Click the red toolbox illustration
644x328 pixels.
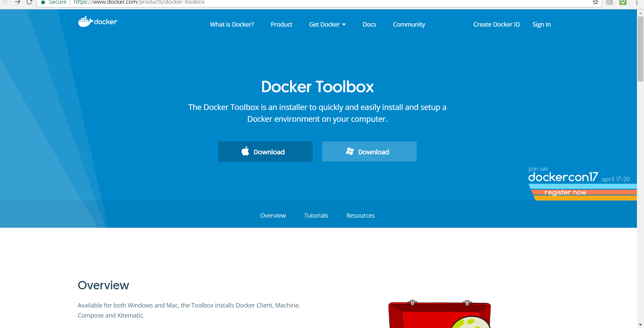tap(439, 314)
